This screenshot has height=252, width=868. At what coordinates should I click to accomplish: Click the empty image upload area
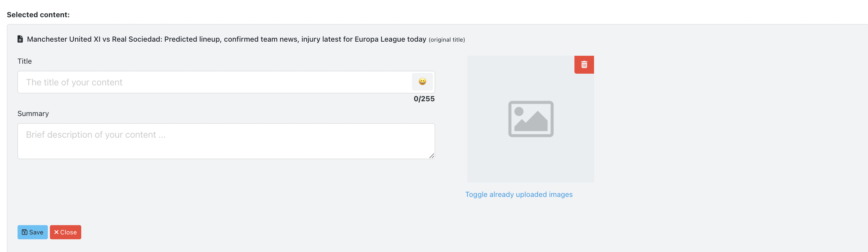(531, 119)
